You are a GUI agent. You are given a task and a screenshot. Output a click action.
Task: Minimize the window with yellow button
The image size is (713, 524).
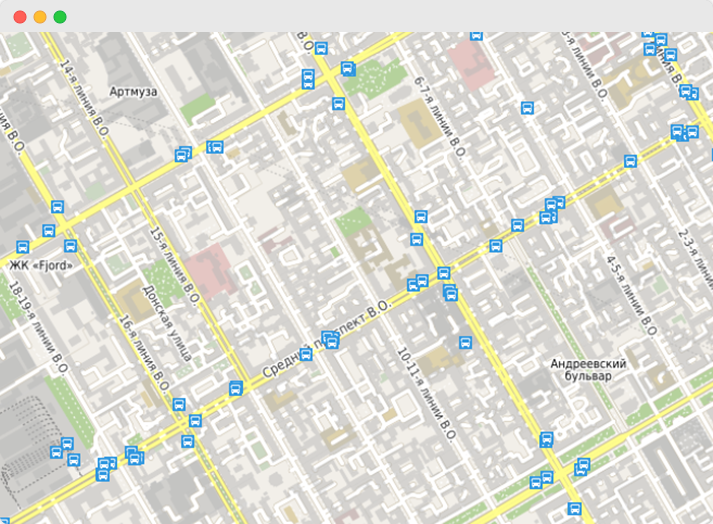[x=40, y=17]
